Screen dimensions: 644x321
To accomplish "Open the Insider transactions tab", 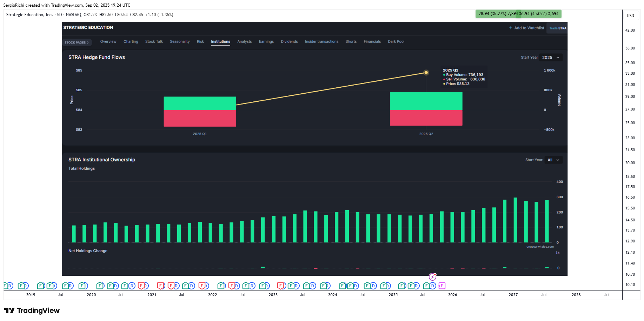I will tap(322, 41).
